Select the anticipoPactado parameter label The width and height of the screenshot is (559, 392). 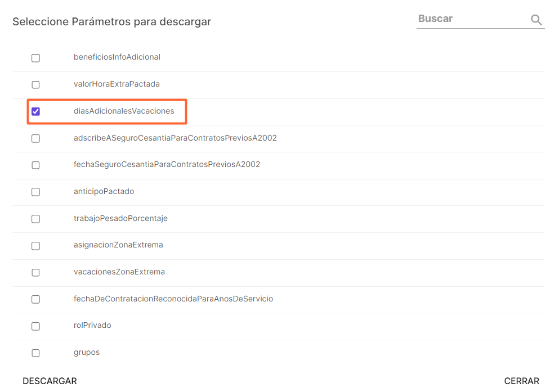104,191
